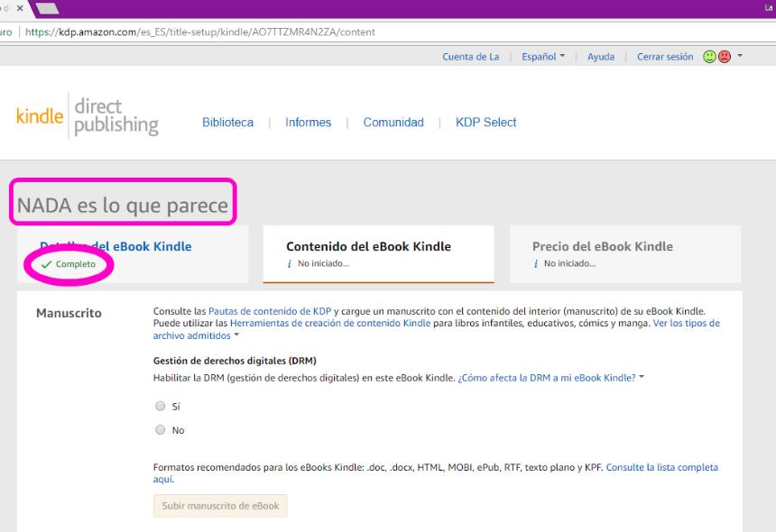Click the Subir manuscrito de eBook button
Viewport: 776px width, 532px height.
point(220,505)
